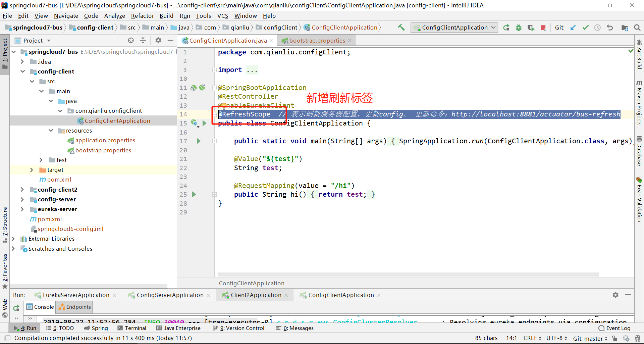
Task: Open the Endpoints tab in Run panel
Action: point(75,307)
